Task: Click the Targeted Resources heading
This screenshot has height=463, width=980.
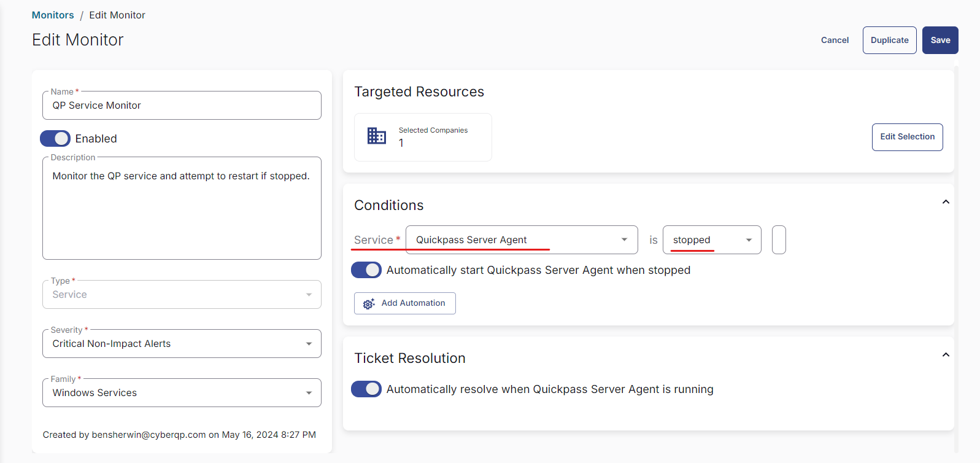Action: tap(419, 91)
